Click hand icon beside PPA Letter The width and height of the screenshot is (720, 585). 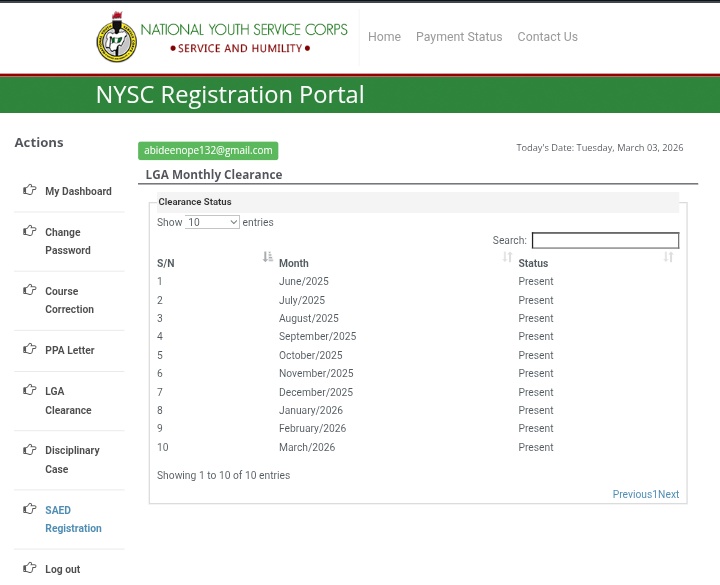click(x=30, y=349)
